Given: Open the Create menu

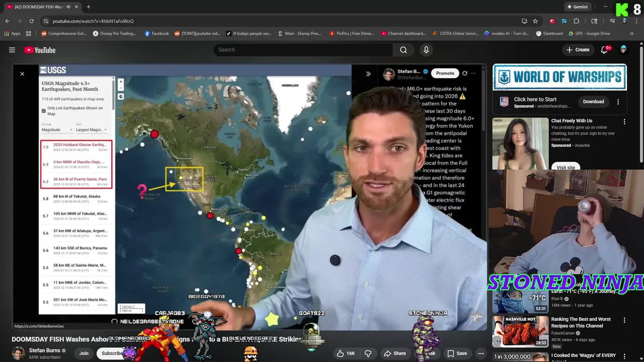Looking at the screenshot, I should [578, 50].
